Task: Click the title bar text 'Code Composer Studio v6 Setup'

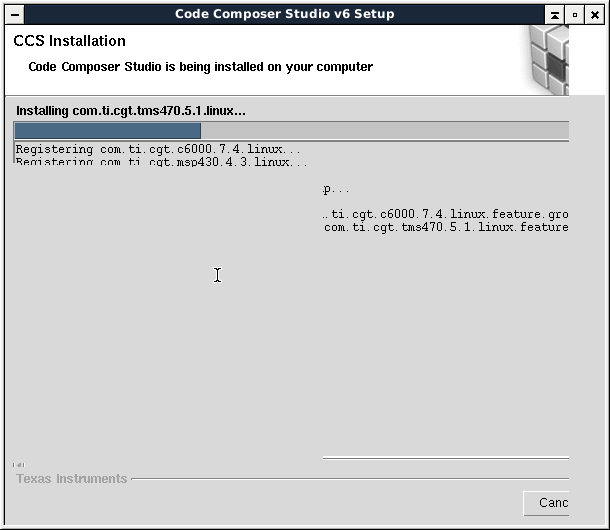Action: tap(285, 14)
